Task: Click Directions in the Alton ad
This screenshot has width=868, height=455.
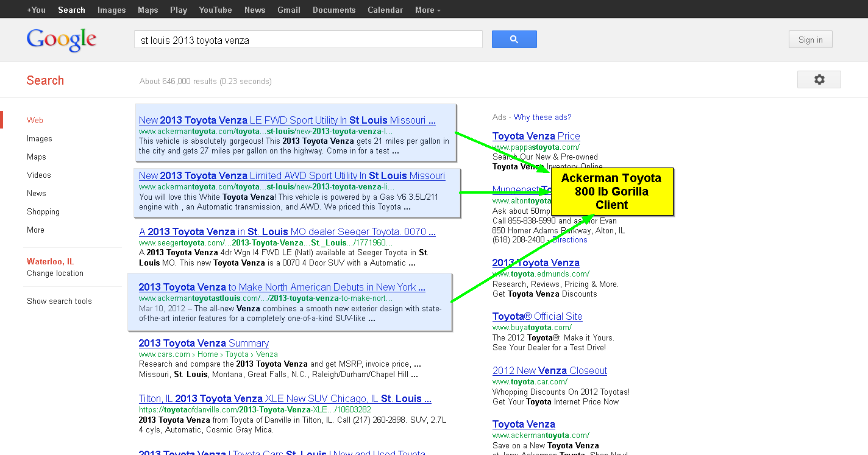Action: (x=570, y=239)
